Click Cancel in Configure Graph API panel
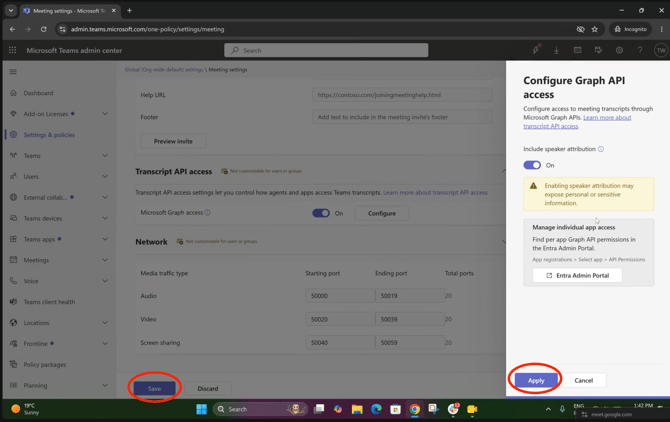670x422 pixels. click(584, 380)
